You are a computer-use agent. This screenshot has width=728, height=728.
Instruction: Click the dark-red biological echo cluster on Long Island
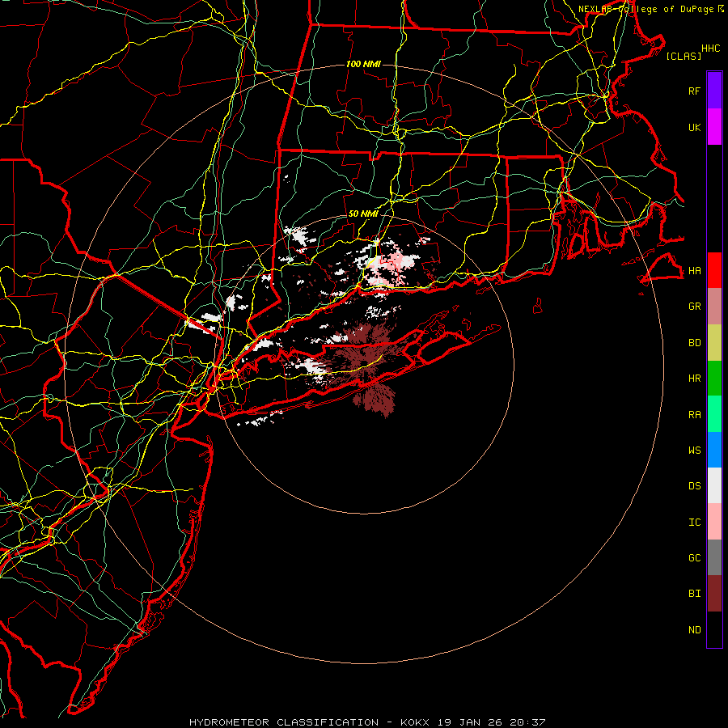click(366, 358)
